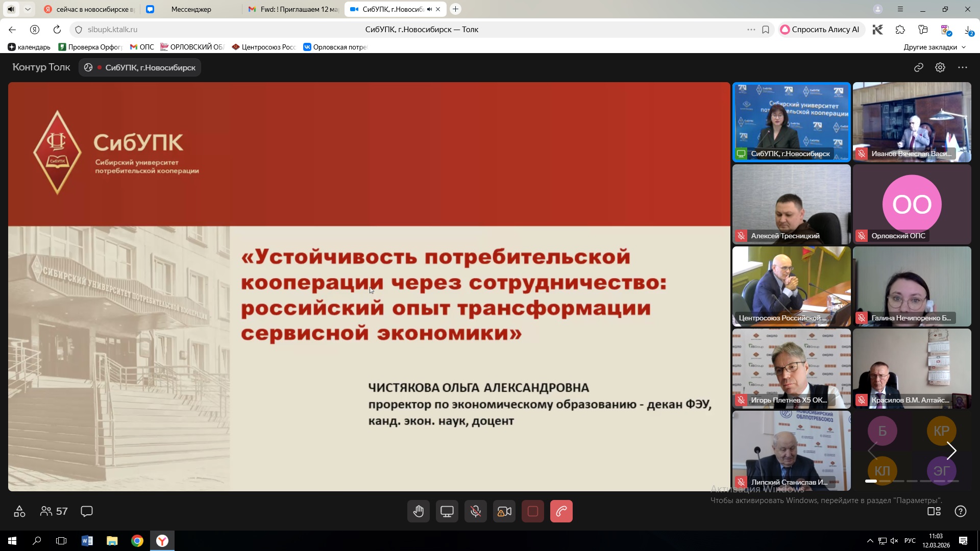The height and width of the screenshot is (551, 980).
Task: Reload the page
Action: (x=57, y=30)
